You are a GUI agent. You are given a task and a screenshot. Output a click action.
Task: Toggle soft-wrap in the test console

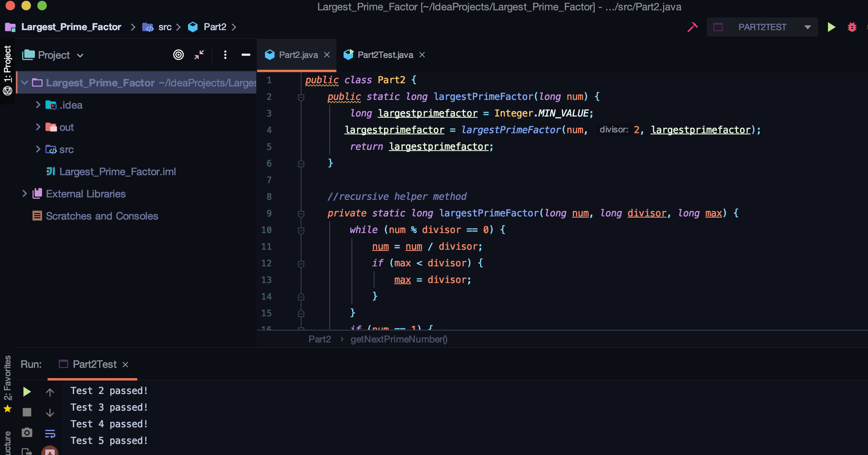(x=50, y=433)
